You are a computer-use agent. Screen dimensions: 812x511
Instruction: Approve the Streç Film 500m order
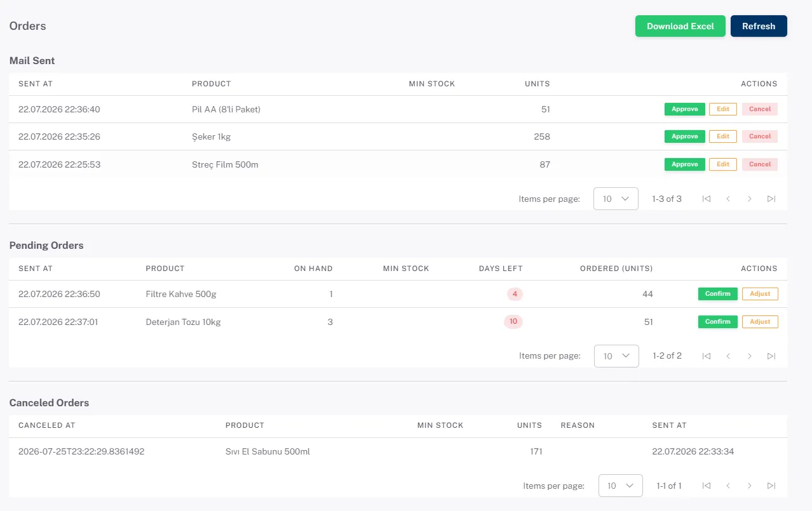point(685,164)
